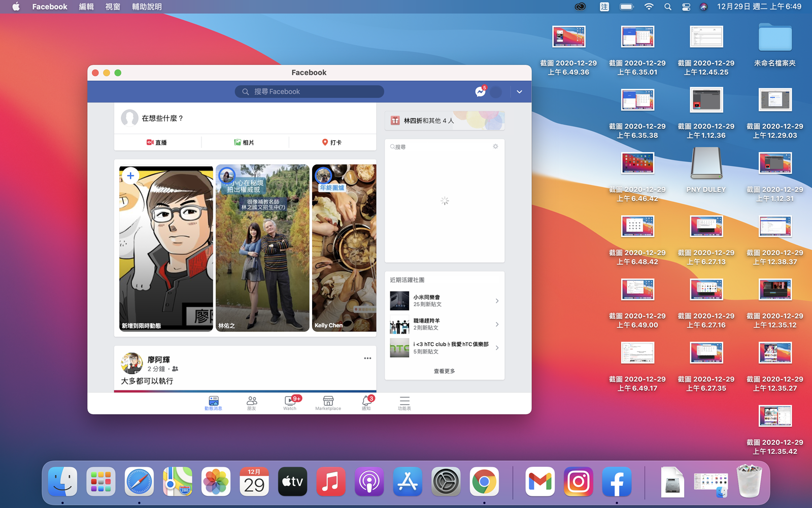This screenshot has height=508, width=812.
Task: Open post options for 廖阿輝's post
Action: tap(367, 358)
